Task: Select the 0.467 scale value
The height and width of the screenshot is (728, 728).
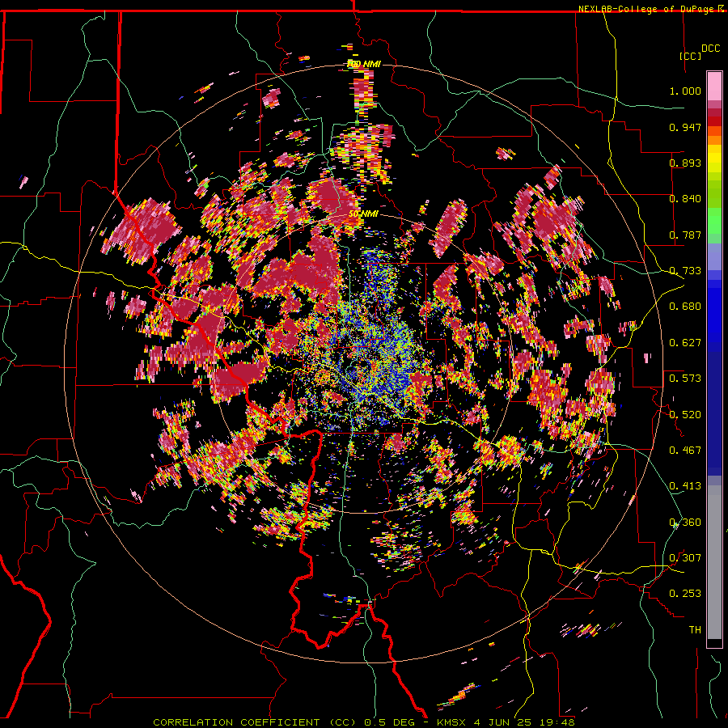Action: (x=685, y=451)
